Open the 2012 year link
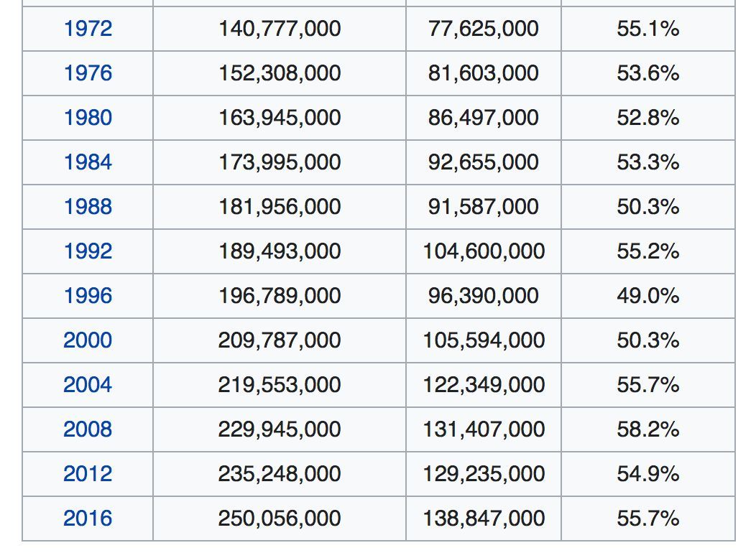Viewport: 756px width, 553px height. 88,474
